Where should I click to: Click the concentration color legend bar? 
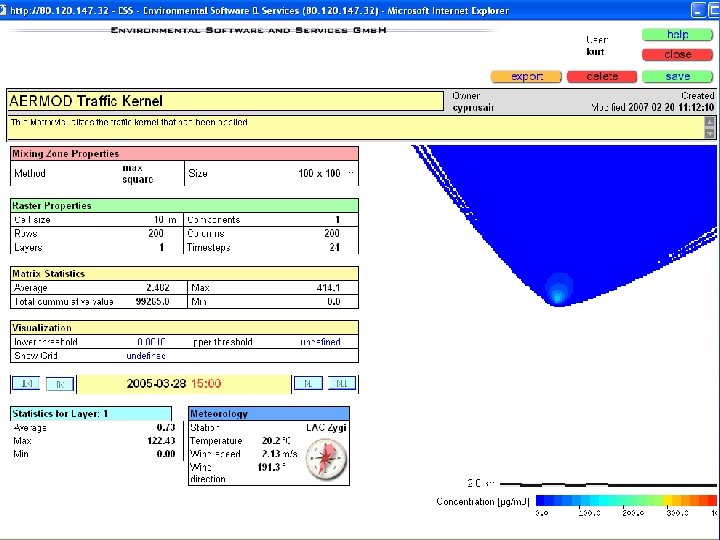click(x=626, y=501)
